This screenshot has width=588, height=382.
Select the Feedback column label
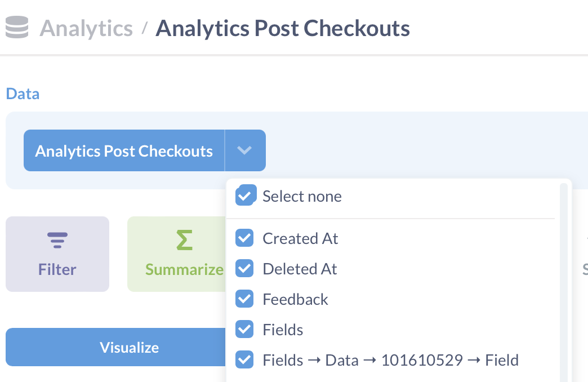(x=295, y=299)
